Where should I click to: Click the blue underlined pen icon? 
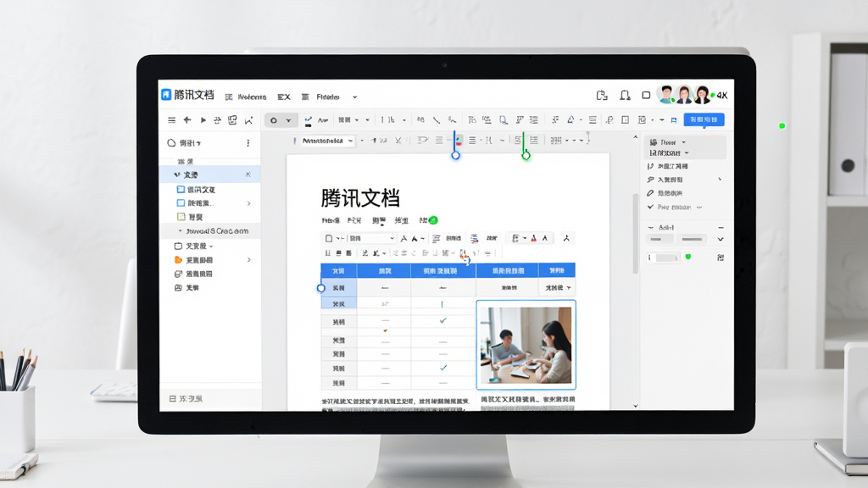[309, 120]
